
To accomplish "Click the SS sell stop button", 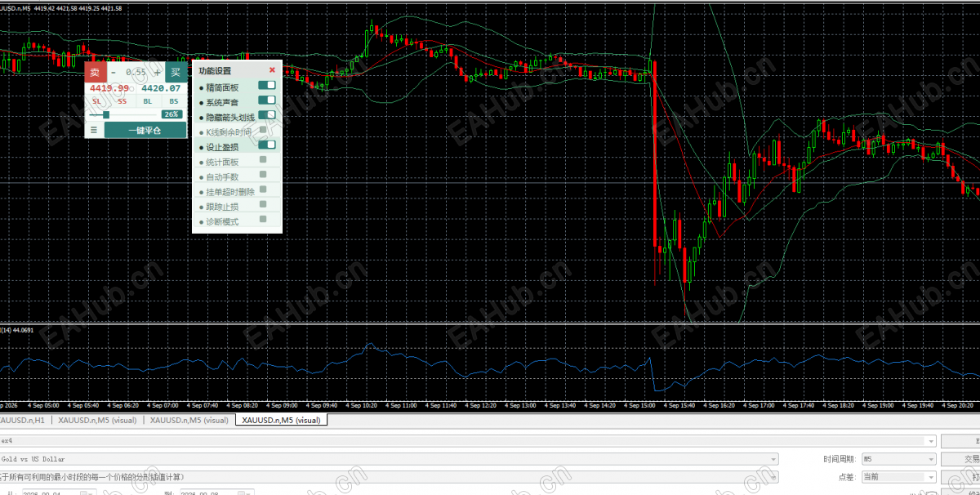I will pos(122,101).
